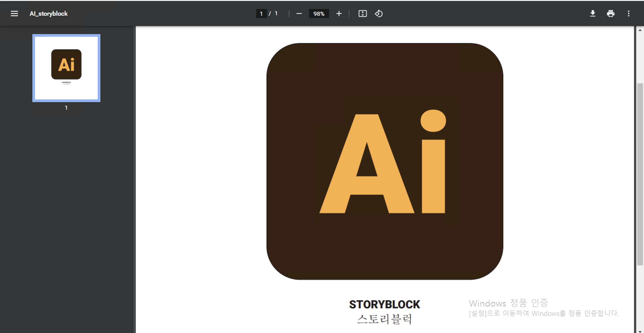Click the STORYBLOCK heading text
The width and height of the screenshot is (644, 333).
[x=384, y=304]
